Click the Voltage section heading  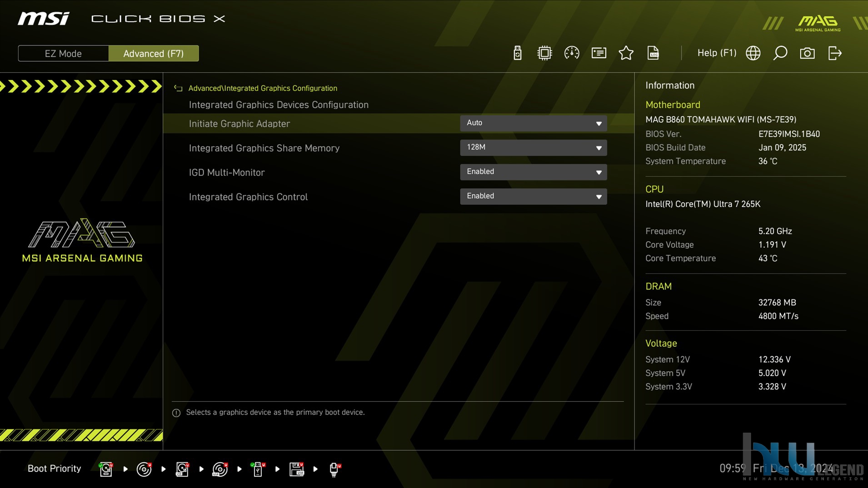pos(661,343)
